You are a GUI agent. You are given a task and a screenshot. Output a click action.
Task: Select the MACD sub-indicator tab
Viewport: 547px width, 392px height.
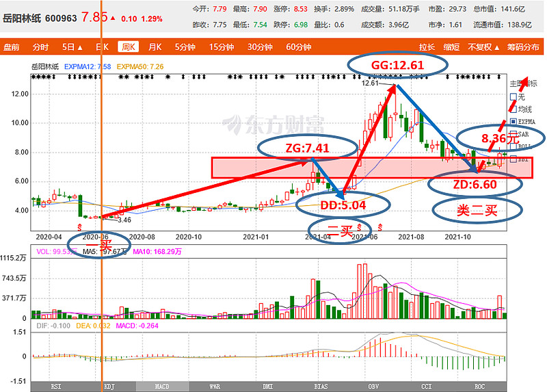point(162,387)
